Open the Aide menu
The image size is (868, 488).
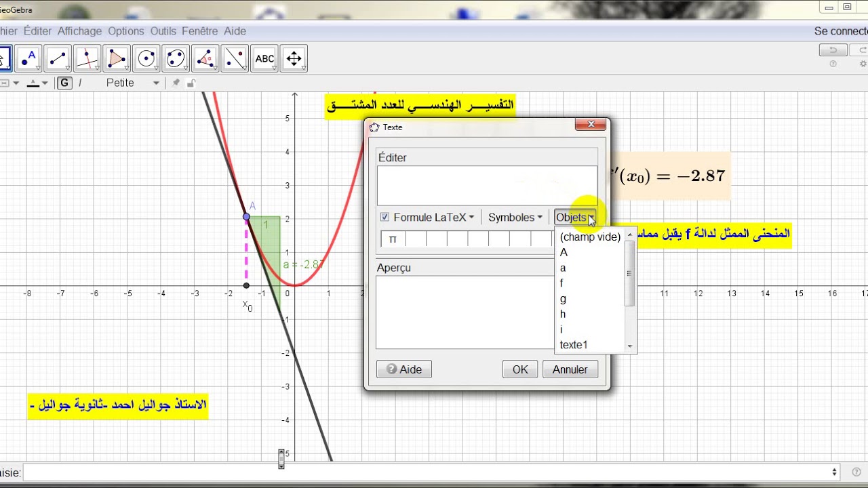click(235, 31)
